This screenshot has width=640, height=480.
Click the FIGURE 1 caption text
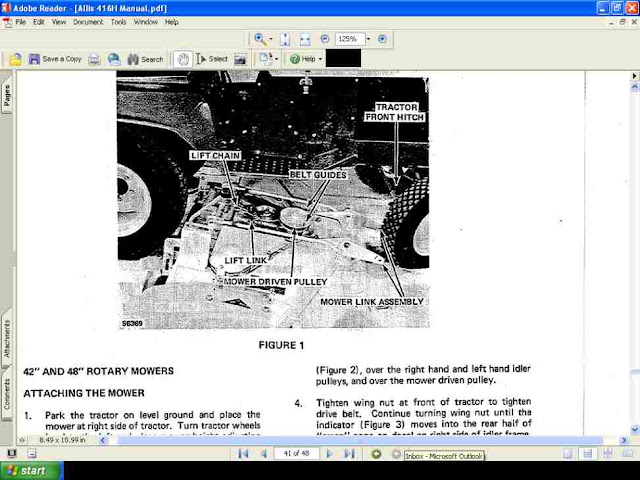tap(281, 345)
